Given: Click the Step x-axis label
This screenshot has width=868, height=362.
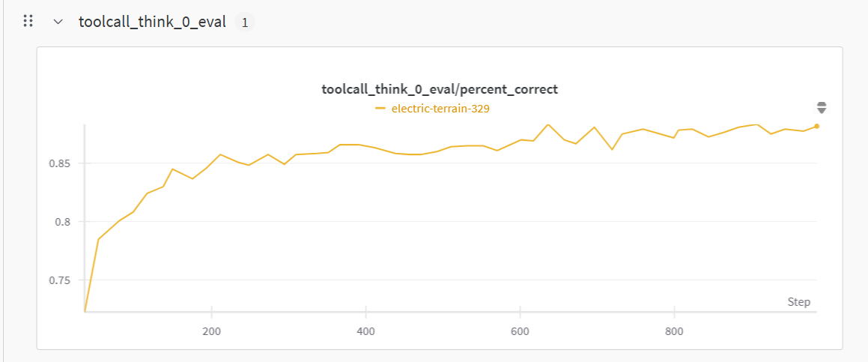Looking at the screenshot, I should [x=798, y=302].
